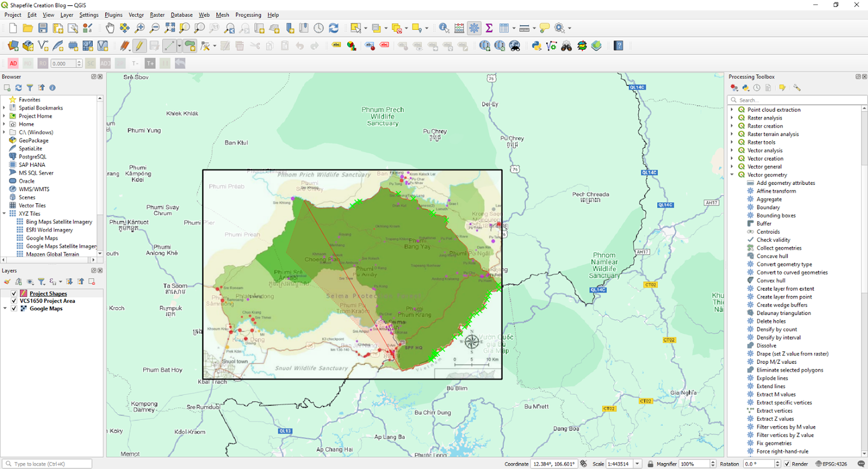Expand the Spatial Bookmarks node
Image resolution: width=868 pixels, height=469 pixels.
tap(4, 108)
